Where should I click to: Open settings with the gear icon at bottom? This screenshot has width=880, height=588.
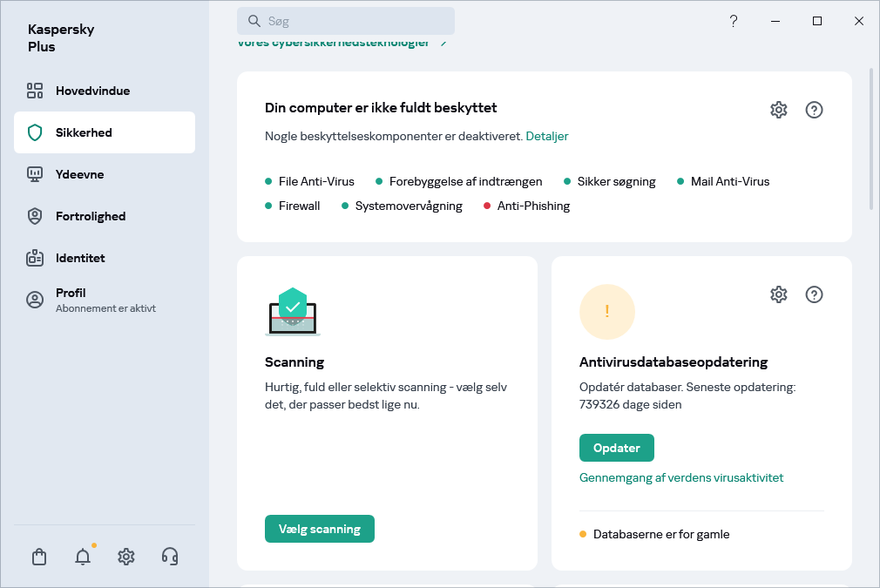pyautogui.click(x=125, y=556)
